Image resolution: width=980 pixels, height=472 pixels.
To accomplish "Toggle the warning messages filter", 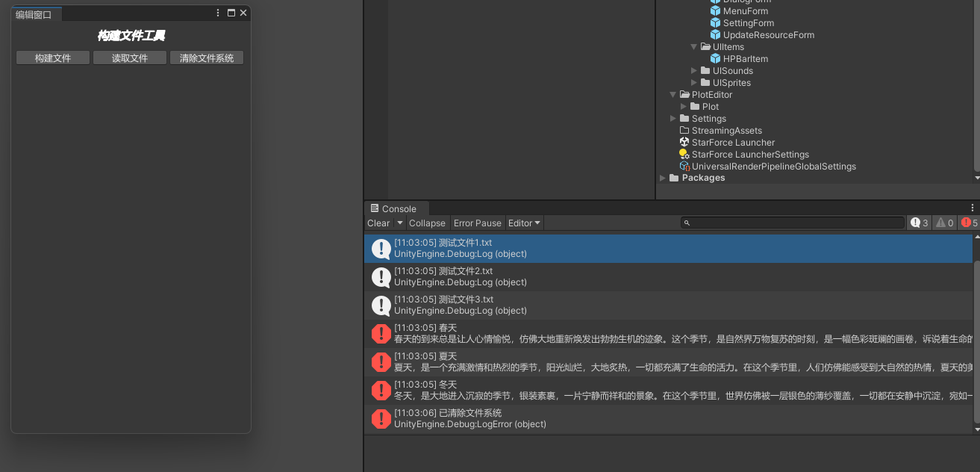I will click(x=944, y=222).
